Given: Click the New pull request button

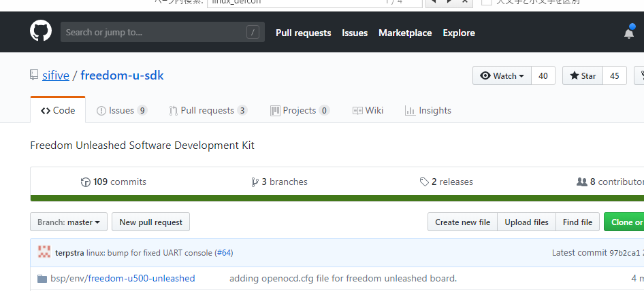Looking at the screenshot, I should 150,222.
